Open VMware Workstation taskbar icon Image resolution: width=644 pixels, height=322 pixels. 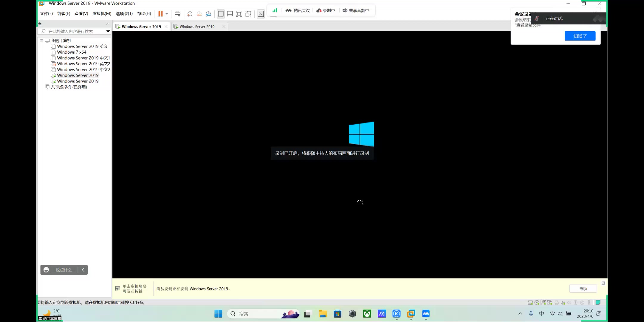pos(411,314)
